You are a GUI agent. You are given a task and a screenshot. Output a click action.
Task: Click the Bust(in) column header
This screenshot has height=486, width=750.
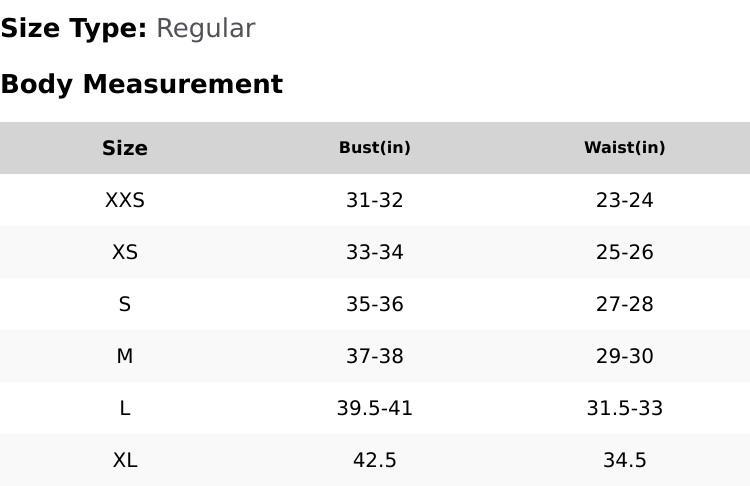pos(375,148)
